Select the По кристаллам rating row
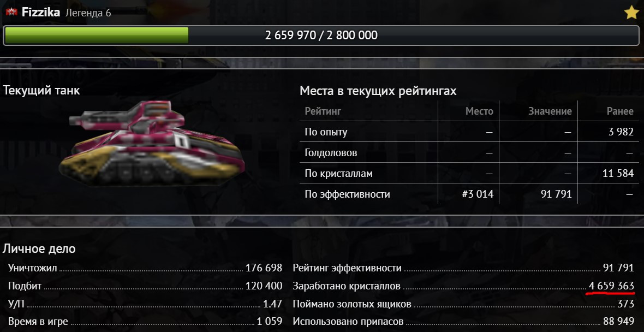The height and width of the screenshot is (332, 644). coord(469,173)
